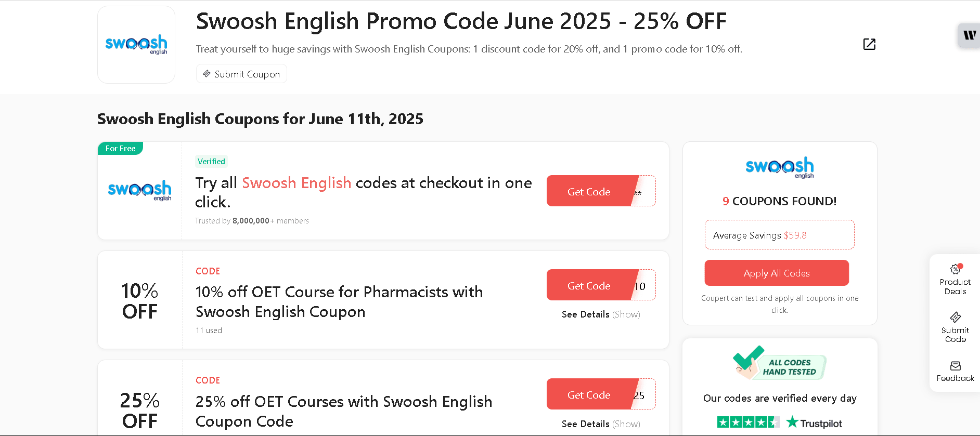Click the floating W extension icon
980x436 pixels.
click(969, 35)
